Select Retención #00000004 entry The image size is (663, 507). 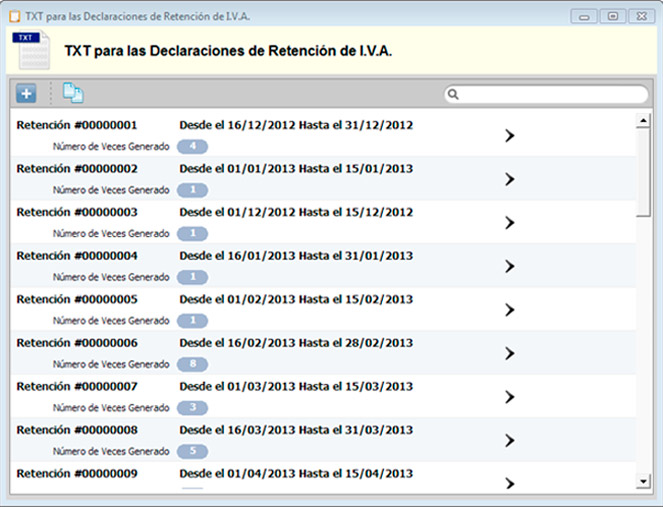[77, 256]
